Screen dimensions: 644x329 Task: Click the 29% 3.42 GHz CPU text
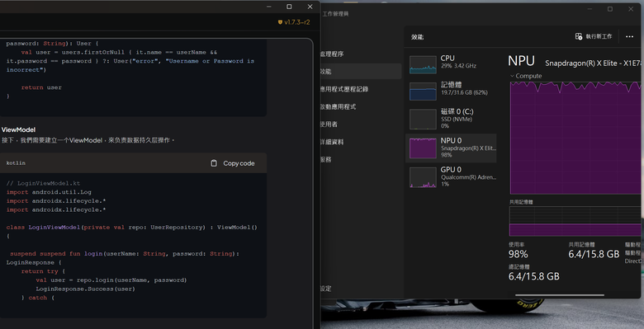pyautogui.click(x=458, y=66)
